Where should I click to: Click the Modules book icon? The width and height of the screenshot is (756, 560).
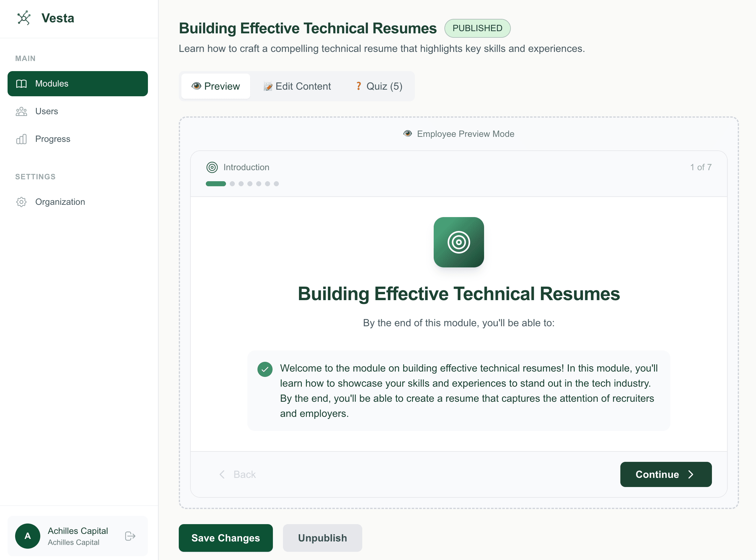click(21, 84)
